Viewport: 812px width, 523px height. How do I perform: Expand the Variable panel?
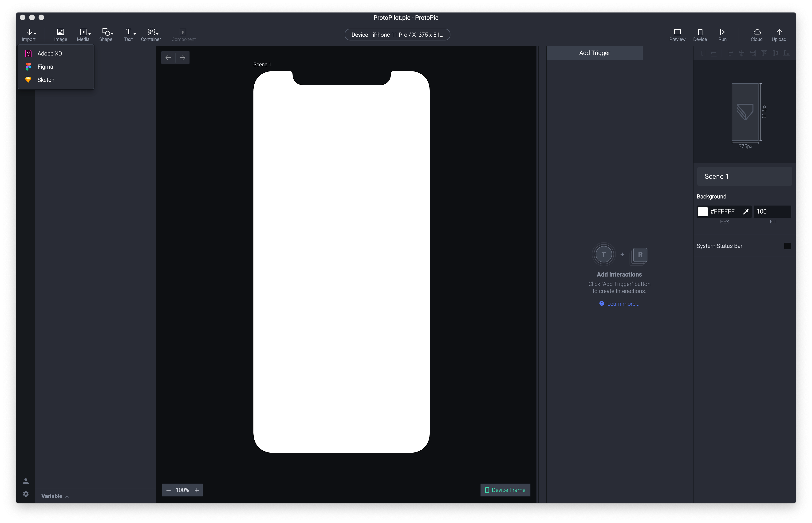[x=55, y=496]
